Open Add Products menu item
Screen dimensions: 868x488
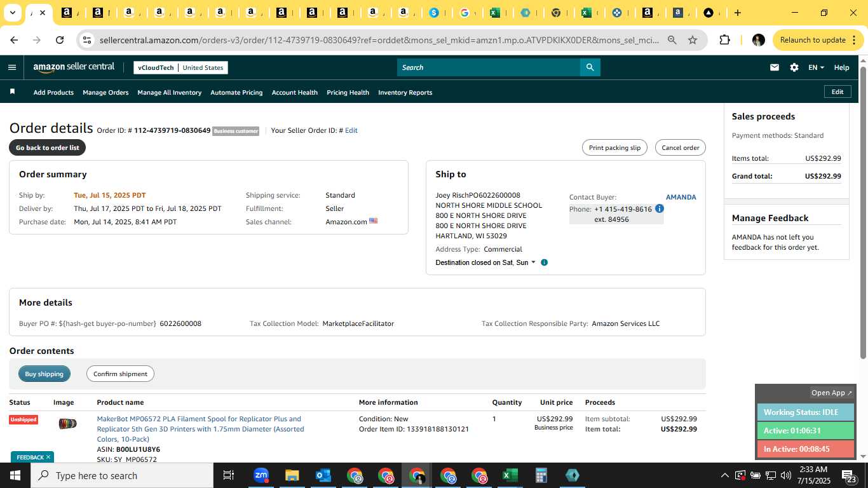pyautogui.click(x=53, y=92)
